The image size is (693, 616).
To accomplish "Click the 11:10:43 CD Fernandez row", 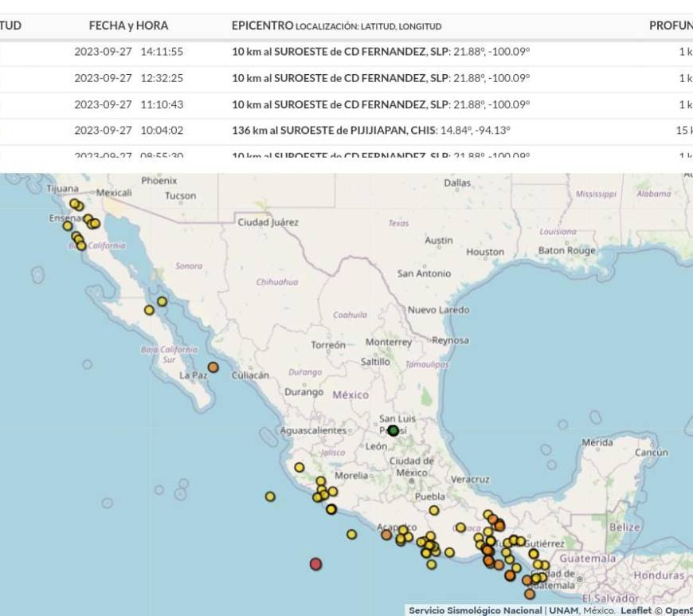I will pyautogui.click(x=346, y=105).
